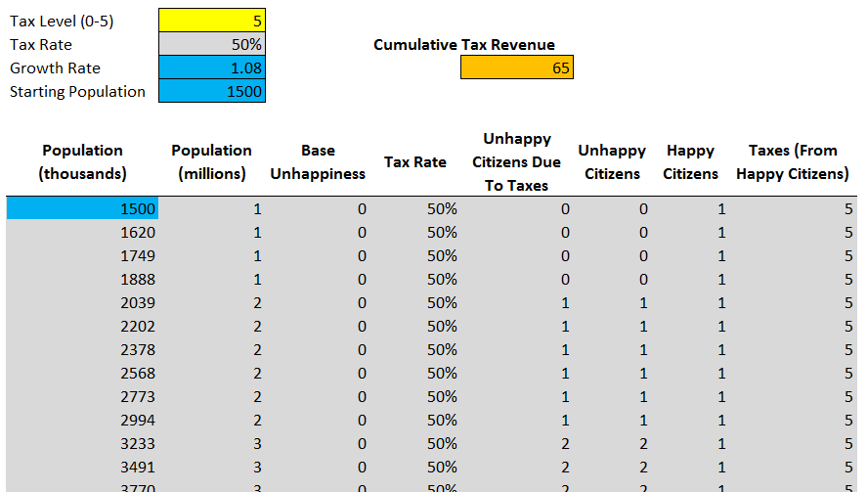
Task: Click Happy Citizens value in the 3491 row
Action: point(721,468)
